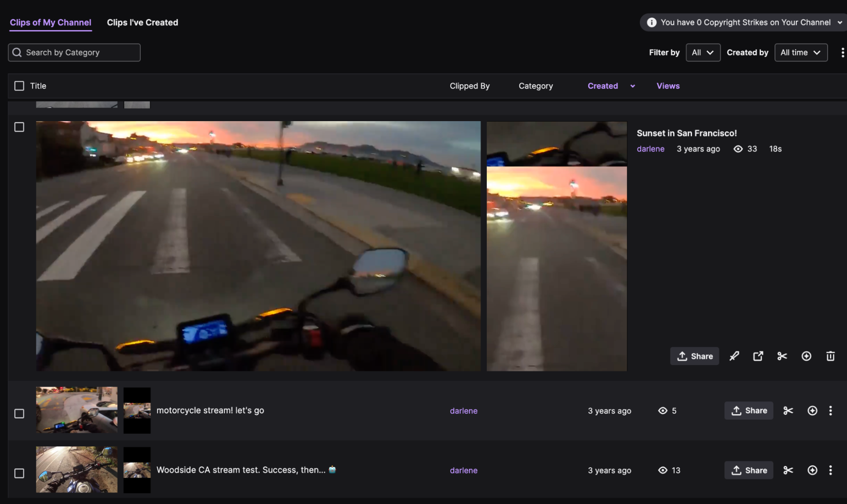Viewport: 847px width, 504px height.
Task: Pin the Sunset in San Francisco clip
Action: click(x=734, y=356)
